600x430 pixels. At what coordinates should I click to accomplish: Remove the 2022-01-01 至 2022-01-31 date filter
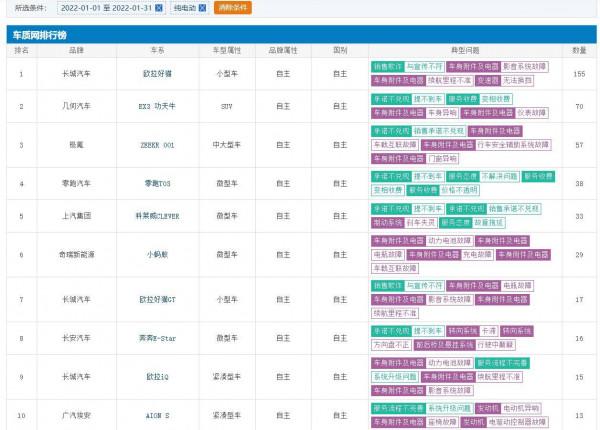pyautogui.click(x=159, y=8)
